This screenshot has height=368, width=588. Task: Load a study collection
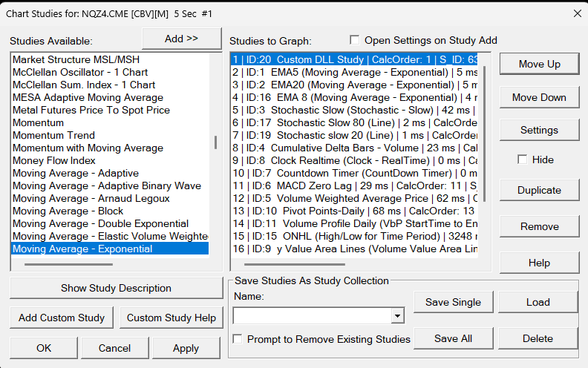pos(538,302)
